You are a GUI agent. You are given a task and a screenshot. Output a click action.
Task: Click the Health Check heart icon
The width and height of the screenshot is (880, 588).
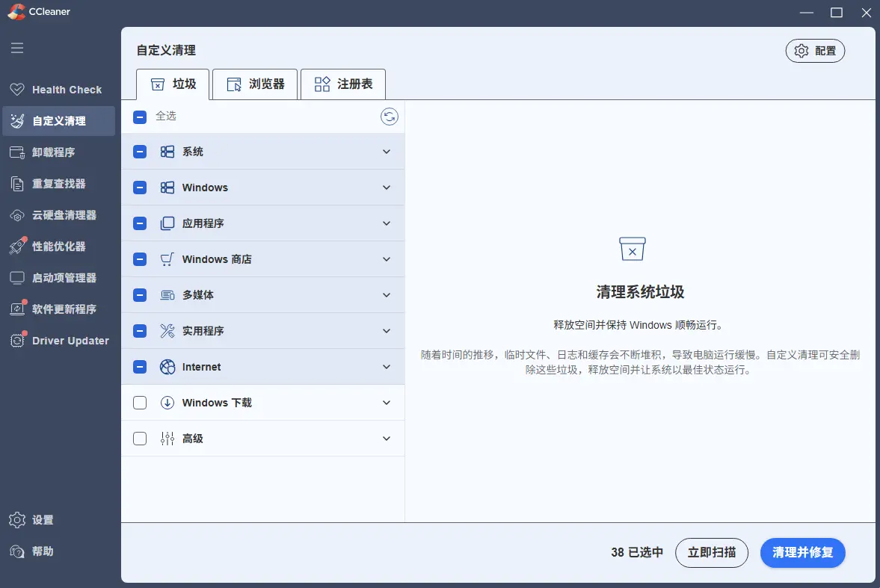17,89
